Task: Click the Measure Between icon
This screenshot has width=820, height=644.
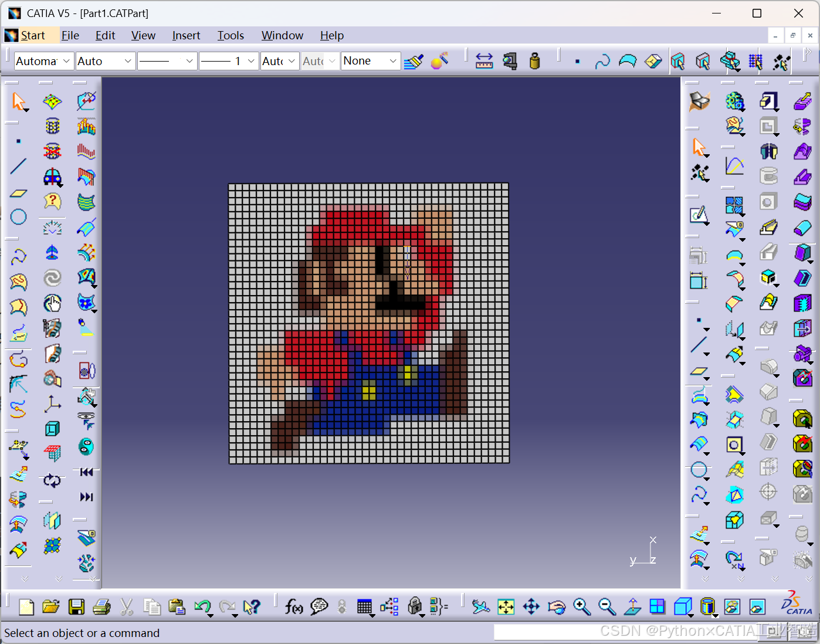Action: click(484, 61)
